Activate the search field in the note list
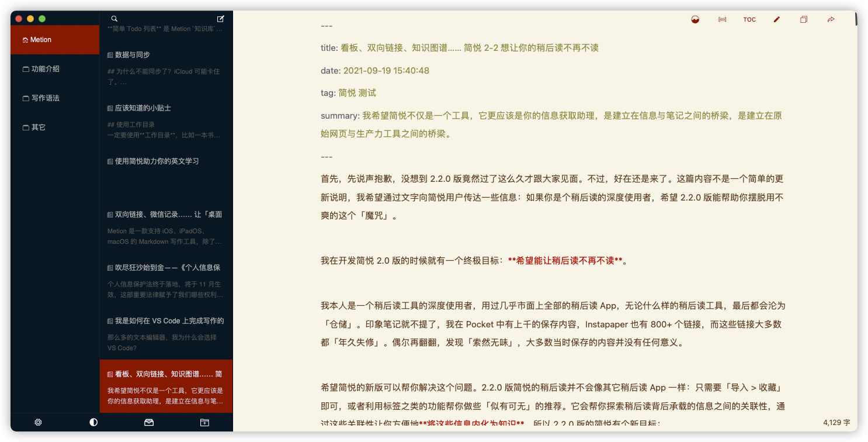Screen dimensions: 868x442 114,19
